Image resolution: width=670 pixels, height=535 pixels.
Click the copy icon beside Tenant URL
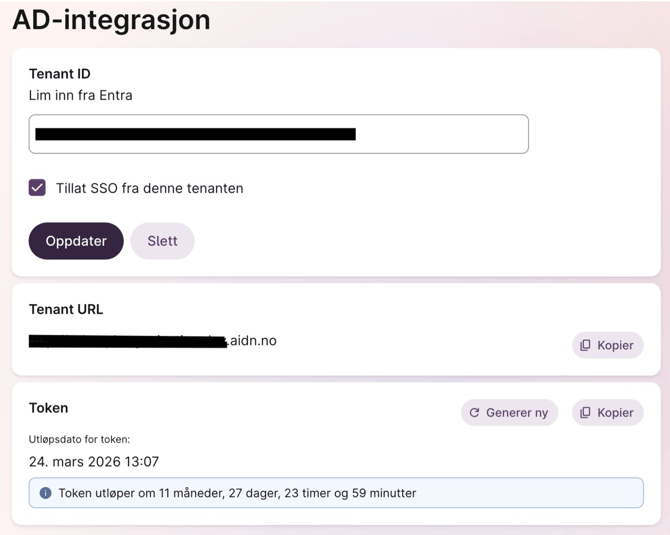585,345
